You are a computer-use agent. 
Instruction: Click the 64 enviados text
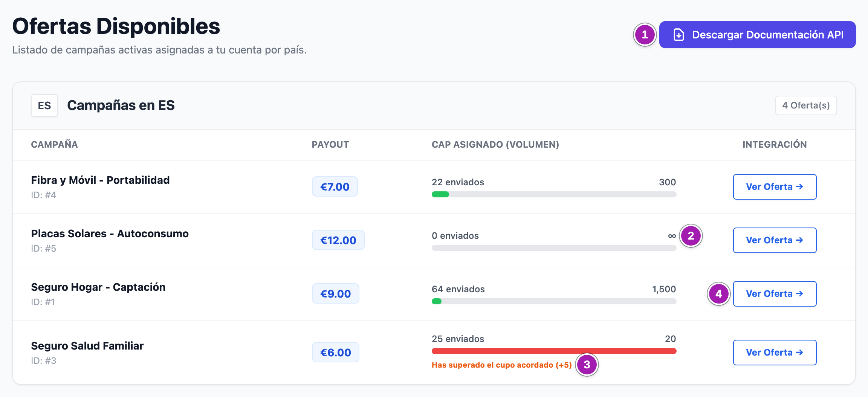coord(458,289)
